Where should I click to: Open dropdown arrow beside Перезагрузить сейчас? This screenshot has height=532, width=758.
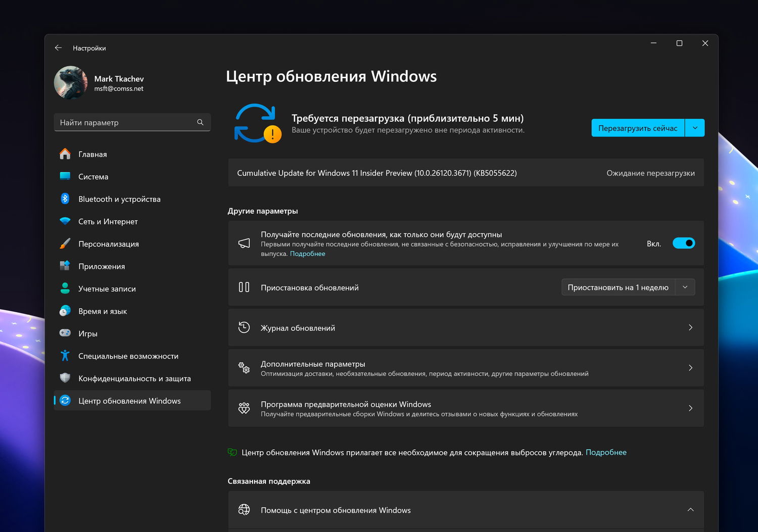(x=695, y=128)
